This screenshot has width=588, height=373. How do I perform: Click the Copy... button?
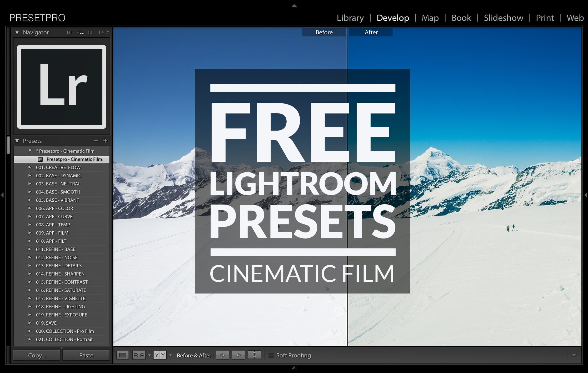coord(37,355)
